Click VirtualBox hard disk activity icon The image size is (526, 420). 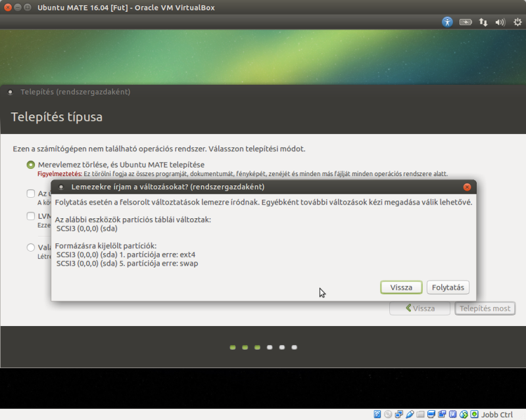click(377, 414)
